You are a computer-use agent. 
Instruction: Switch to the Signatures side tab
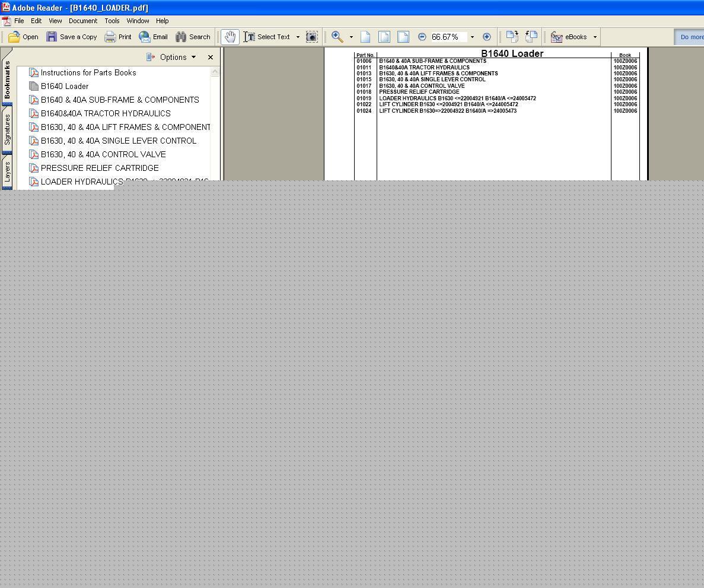click(x=7, y=129)
